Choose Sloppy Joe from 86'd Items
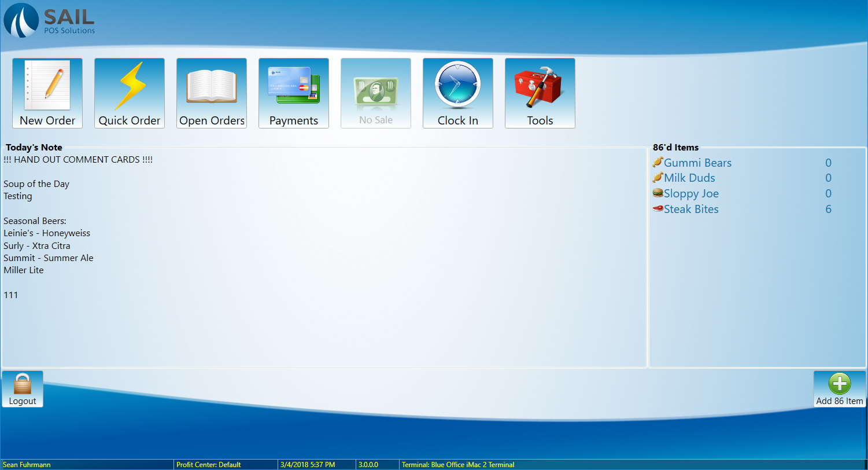The image size is (868, 470). coord(691,194)
